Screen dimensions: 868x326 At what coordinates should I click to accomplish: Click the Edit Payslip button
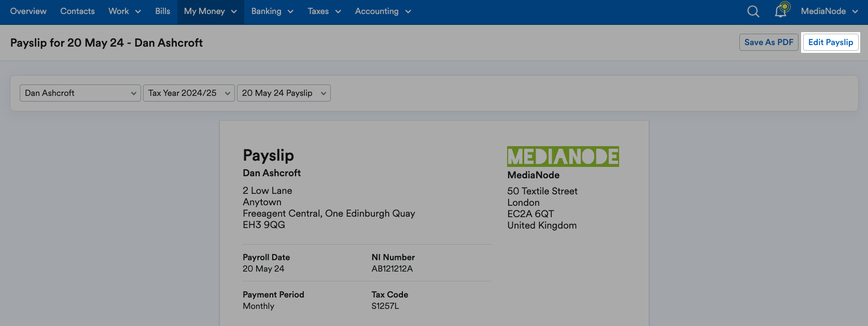pos(830,42)
